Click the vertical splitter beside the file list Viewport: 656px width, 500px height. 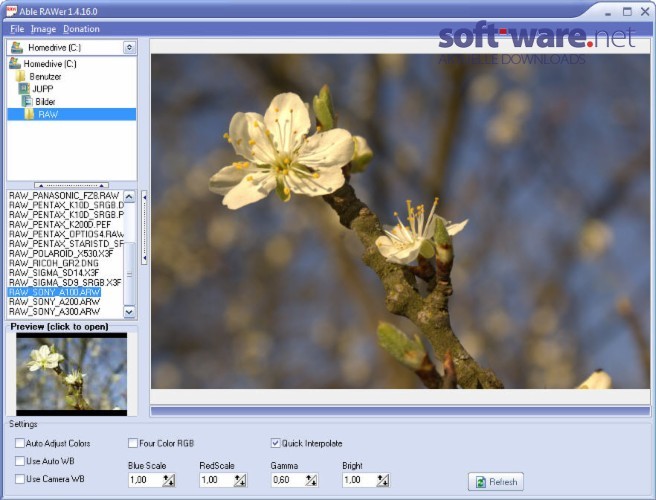tap(144, 228)
